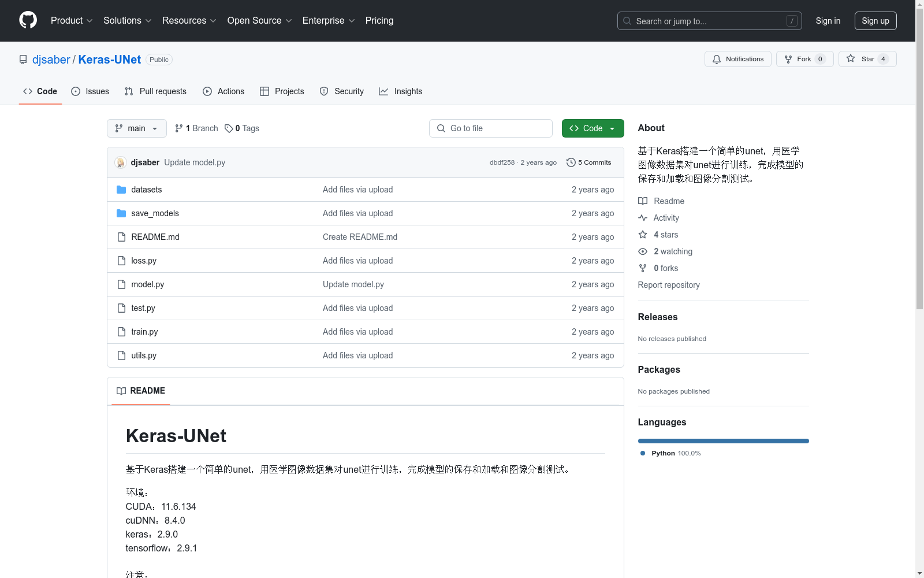
Task: Click djsaber's avatar image
Action: [121, 162]
